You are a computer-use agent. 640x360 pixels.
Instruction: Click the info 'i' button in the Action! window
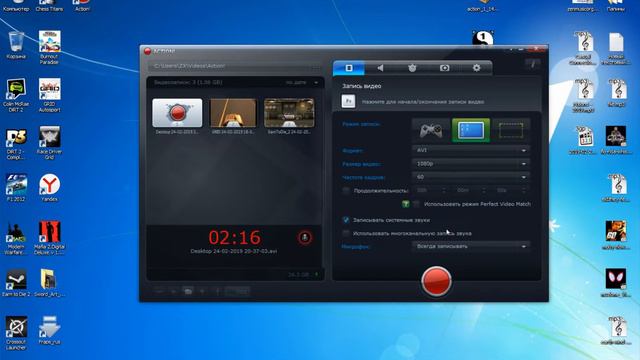tap(533, 64)
